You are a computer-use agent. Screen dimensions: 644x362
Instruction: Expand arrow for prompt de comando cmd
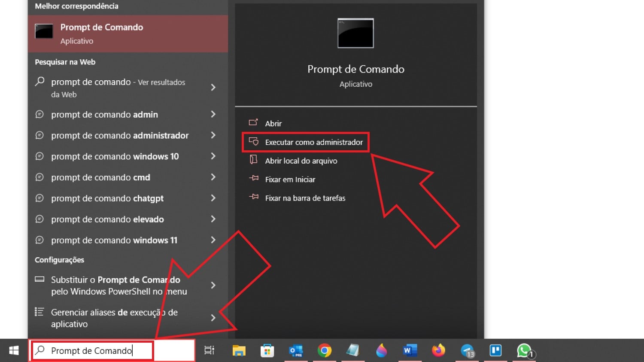point(213,177)
